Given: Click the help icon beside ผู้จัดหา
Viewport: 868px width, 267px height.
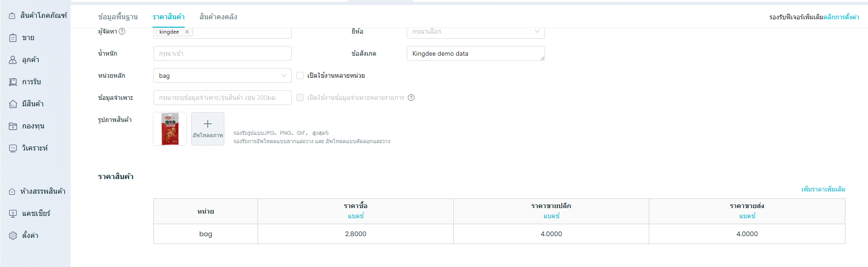Looking at the screenshot, I should coord(122,31).
